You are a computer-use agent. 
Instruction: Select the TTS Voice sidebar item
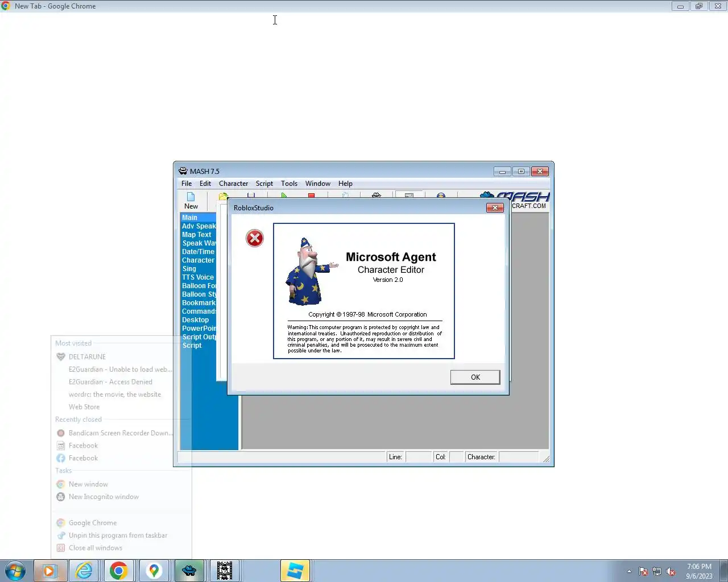click(198, 277)
